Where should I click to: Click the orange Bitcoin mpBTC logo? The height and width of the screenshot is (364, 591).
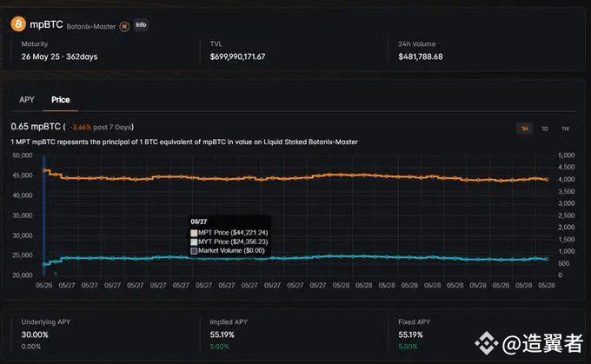tap(18, 24)
